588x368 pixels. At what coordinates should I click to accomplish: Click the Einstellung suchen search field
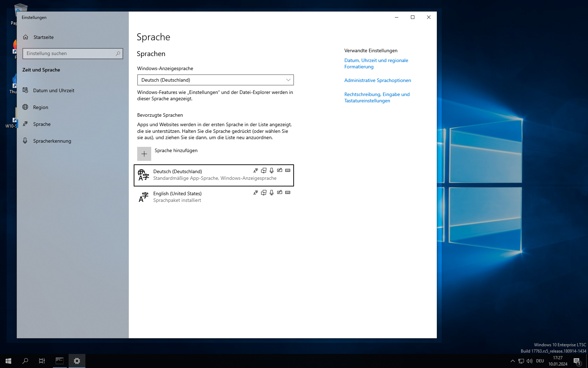tap(70, 54)
